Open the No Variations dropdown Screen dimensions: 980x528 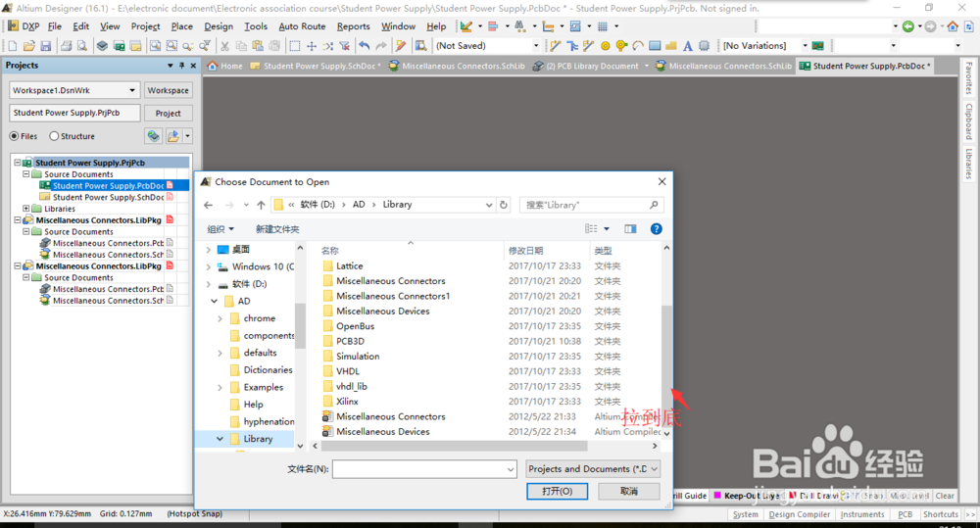[x=805, y=46]
